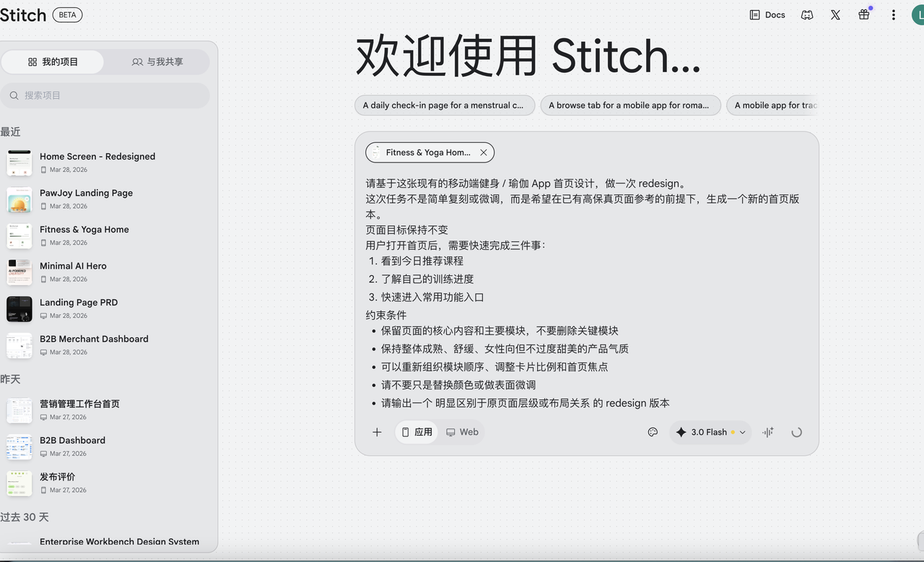Select the 'browse tab for a mobile app' suggestion

(x=630, y=105)
